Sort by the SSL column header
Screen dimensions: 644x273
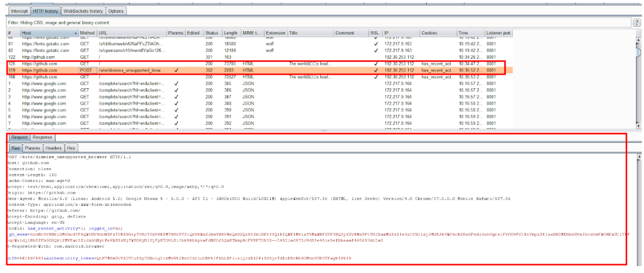(x=375, y=33)
